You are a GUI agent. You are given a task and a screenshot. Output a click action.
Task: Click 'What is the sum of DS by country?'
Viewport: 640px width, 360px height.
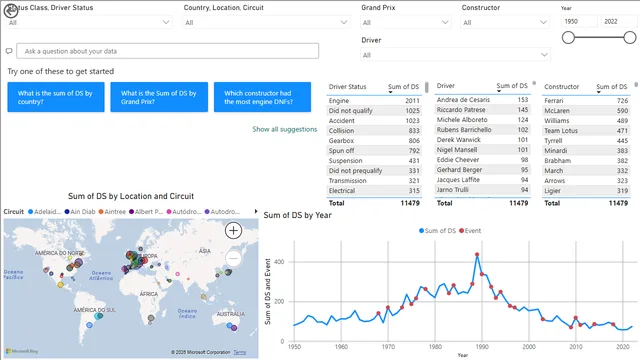(56, 97)
